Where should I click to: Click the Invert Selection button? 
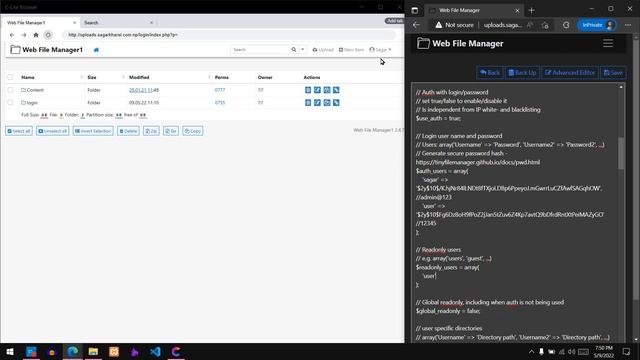93,131
